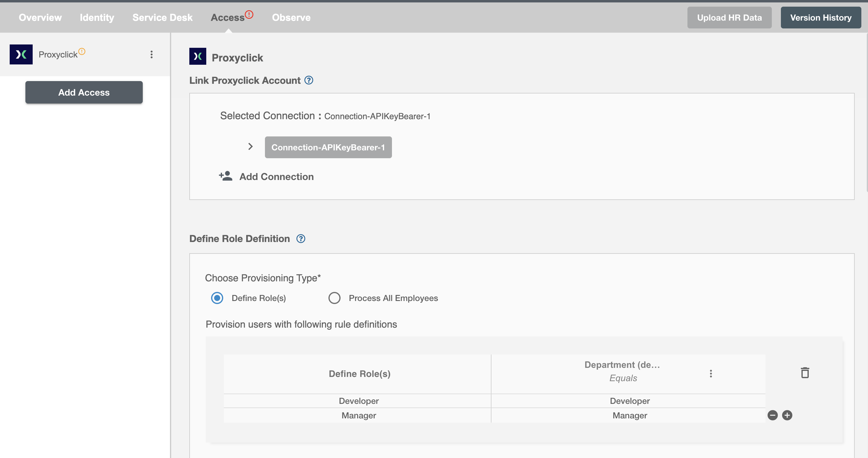Click the Overview menu tab
The width and height of the screenshot is (868, 458).
tap(40, 17)
